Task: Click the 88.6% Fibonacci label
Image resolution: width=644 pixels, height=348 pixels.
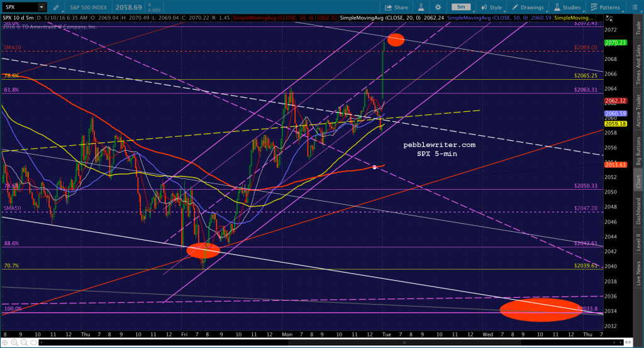Action: pos(11,243)
